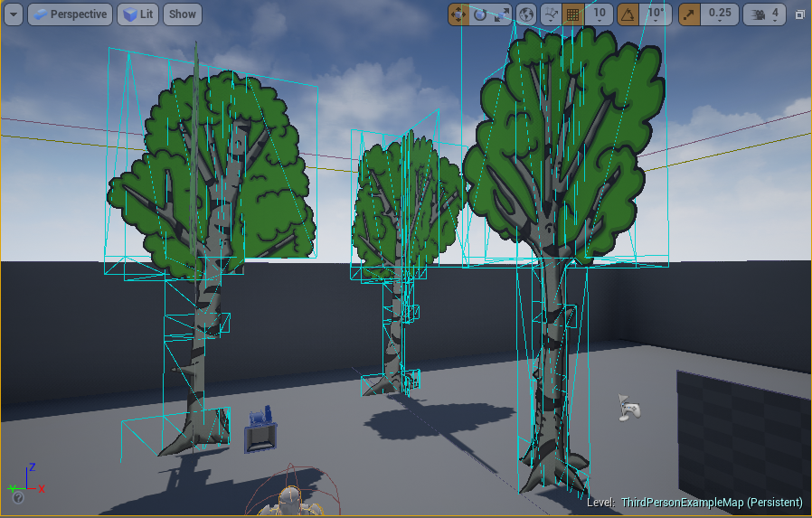The image size is (812, 518).
Task: Open the viewport options dropdown arrow
Action: point(13,14)
